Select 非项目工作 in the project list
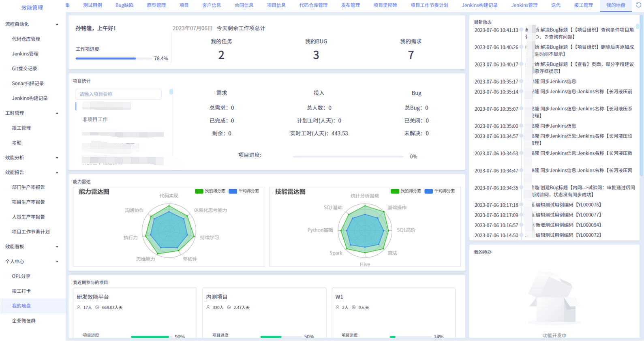The image size is (644, 341). click(x=95, y=120)
